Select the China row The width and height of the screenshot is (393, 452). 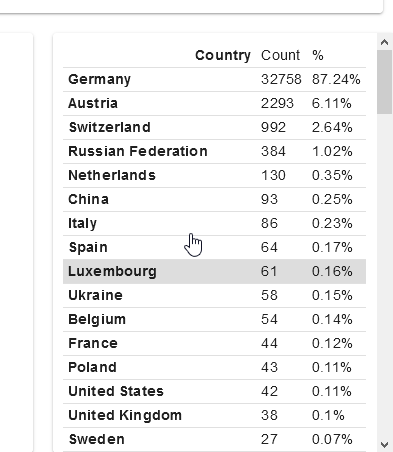[x=214, y=200]
